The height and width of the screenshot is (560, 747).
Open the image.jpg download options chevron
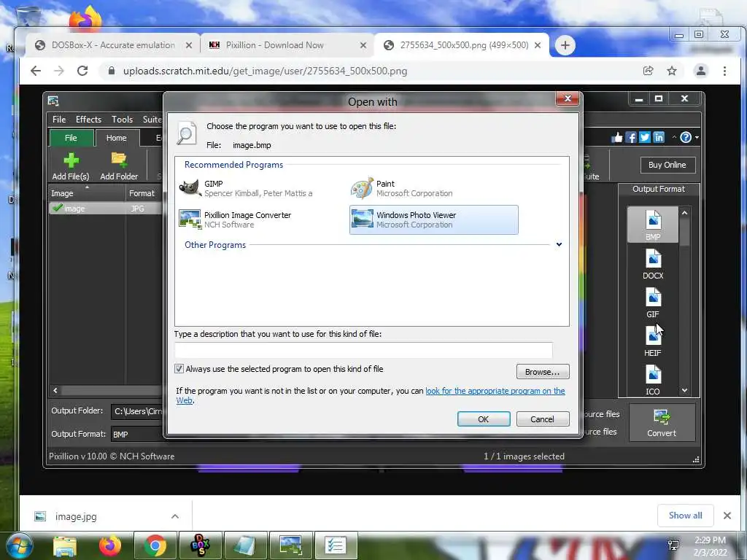pyautogui.click(x=175, y=517)
